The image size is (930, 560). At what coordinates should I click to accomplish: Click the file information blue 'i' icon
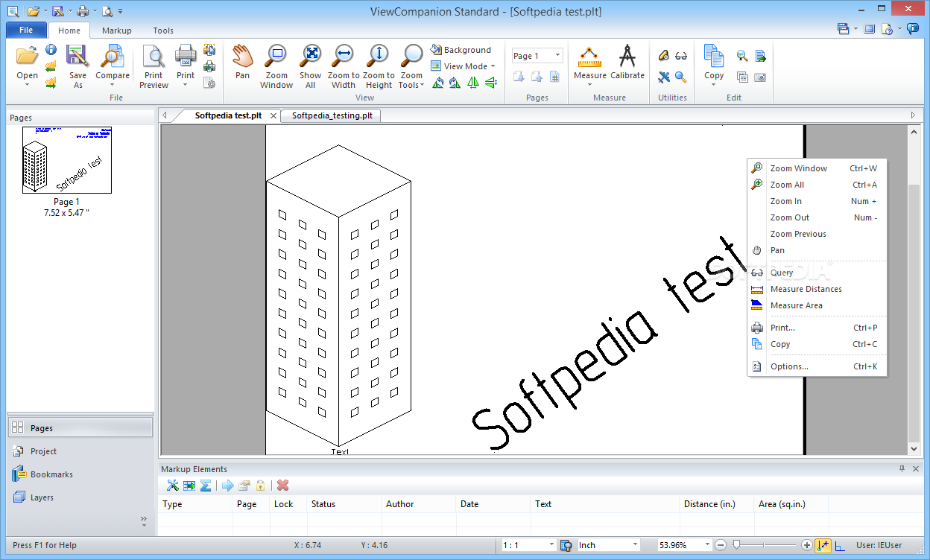point(51,50)
